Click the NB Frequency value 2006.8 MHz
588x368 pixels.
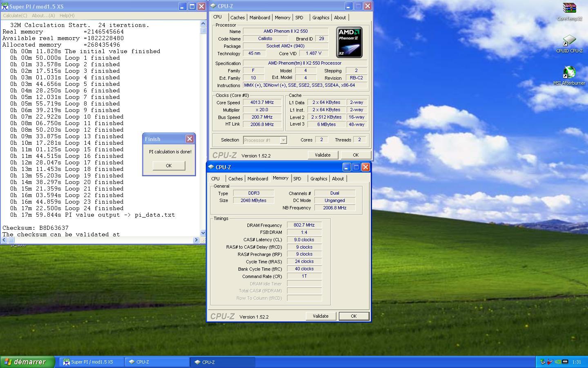[335, 208]
